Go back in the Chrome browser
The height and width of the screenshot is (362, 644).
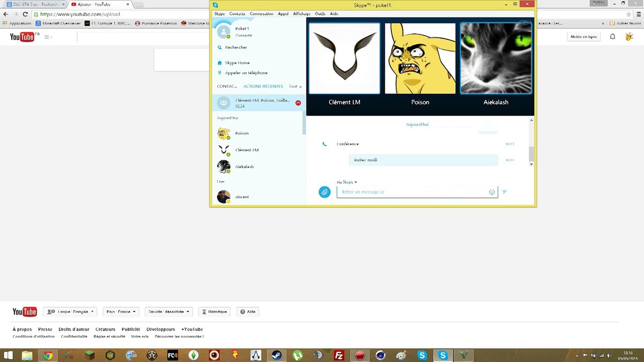(6, 14)
